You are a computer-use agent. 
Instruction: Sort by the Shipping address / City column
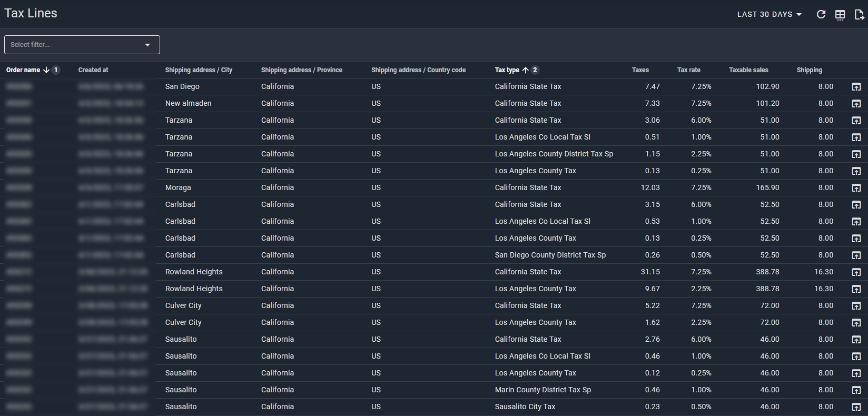click(199, 70)
